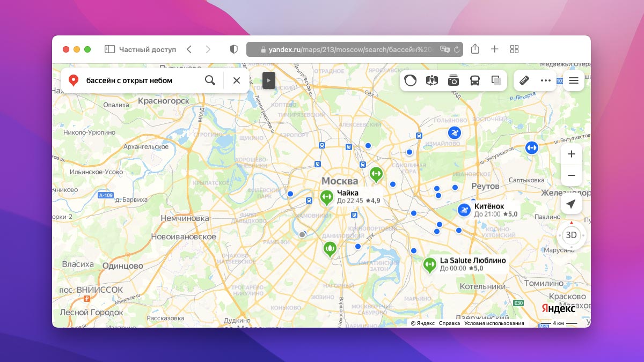Open the Китёнок swimming pool marker
The width and height of the screenshot is (644, 362).
(464, 210)
